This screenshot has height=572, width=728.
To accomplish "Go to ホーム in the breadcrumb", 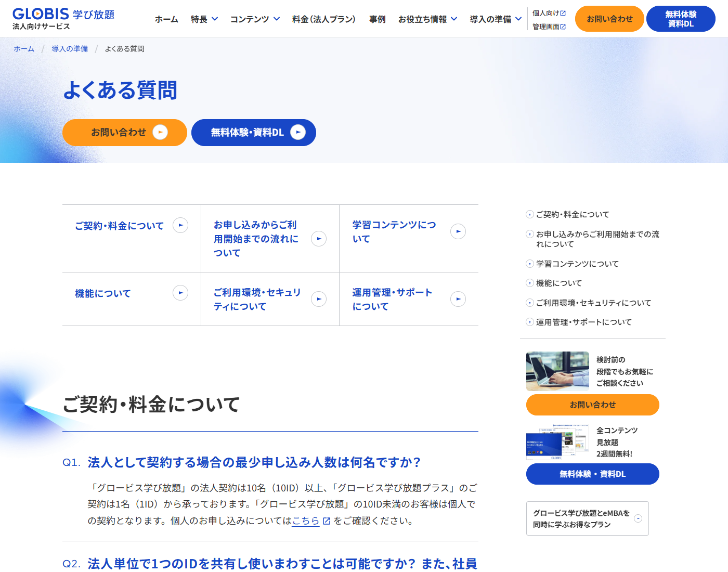I will click(24, 49).
